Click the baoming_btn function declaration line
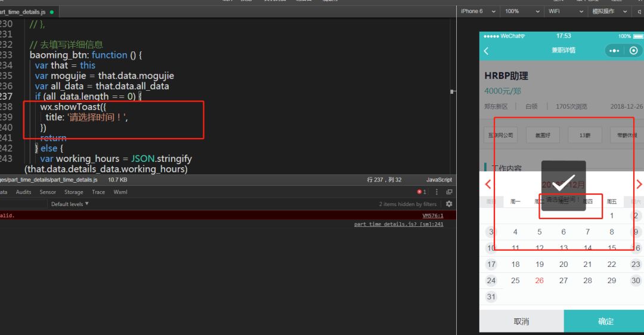This screenshot has width=644, height=335. pyautogui.click(x=85, y=55)
